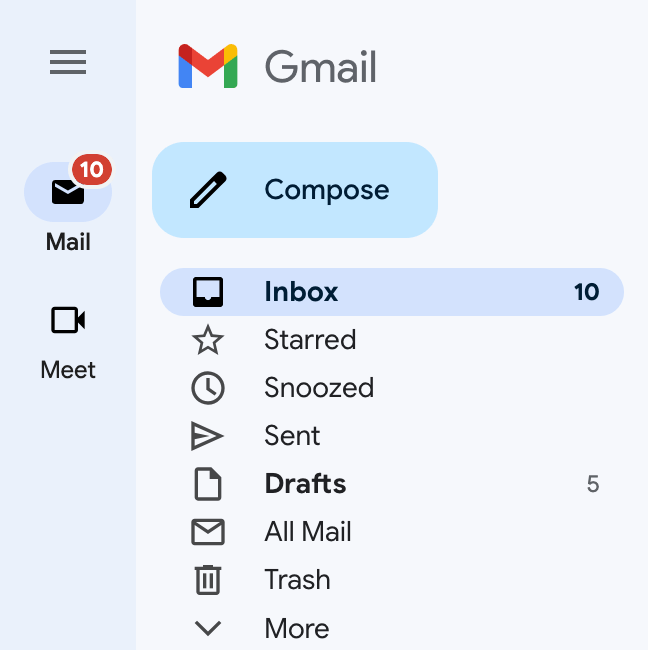Click the Drafts document icon
Image resolution: width=648 pixels, height=650 pixels.
coord(208,484)
